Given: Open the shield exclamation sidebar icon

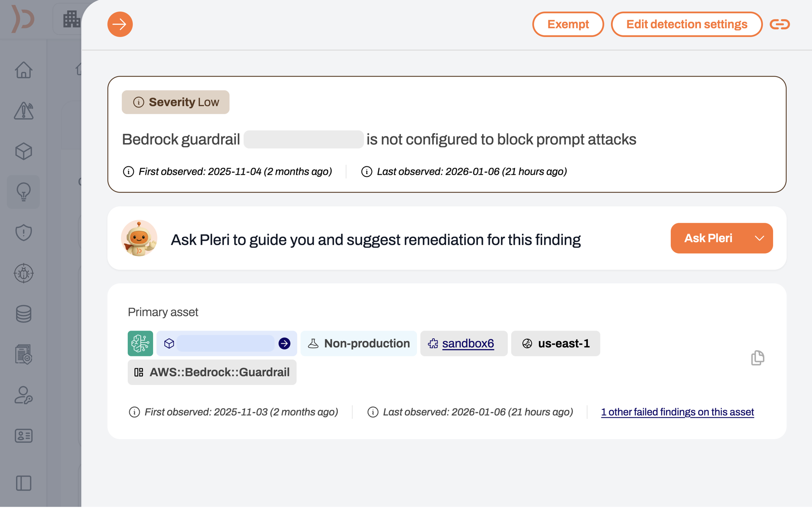Looking at the screenshot, I should pyautogui.click(x=24, y=232).
